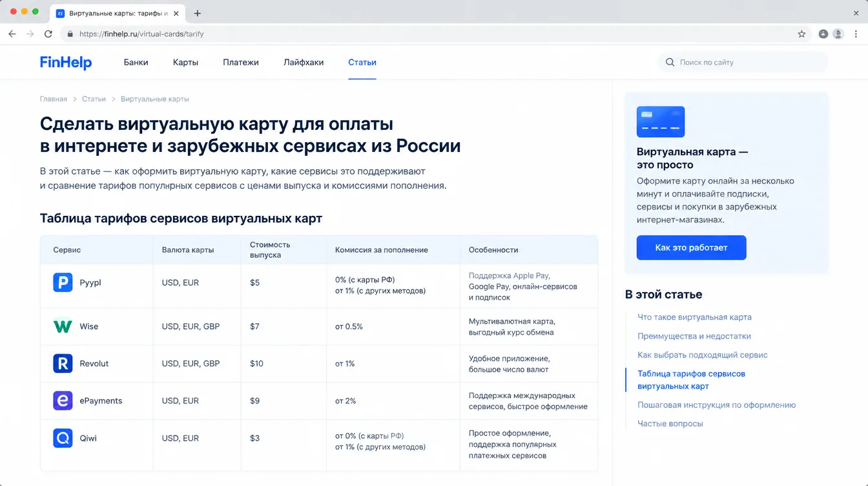This screenshot has height=486, width=868.
Task: Click the blue virtual card illustration
Action: click(660, 121)
